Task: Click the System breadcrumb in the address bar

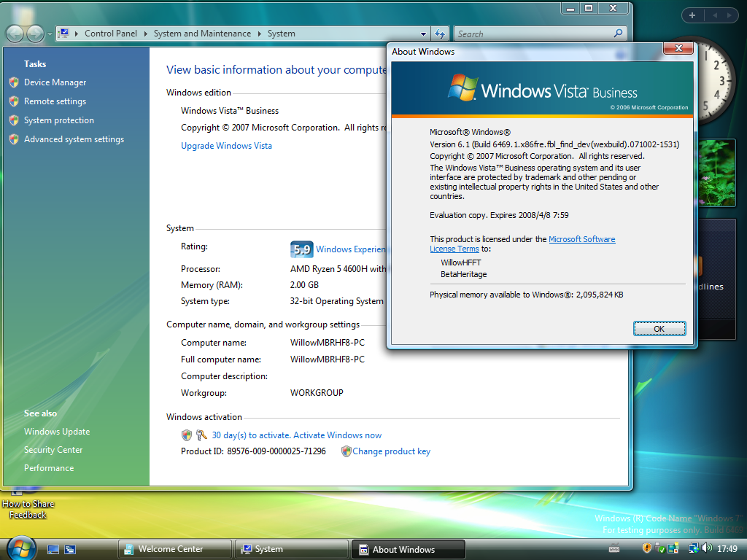Action: 281,34
